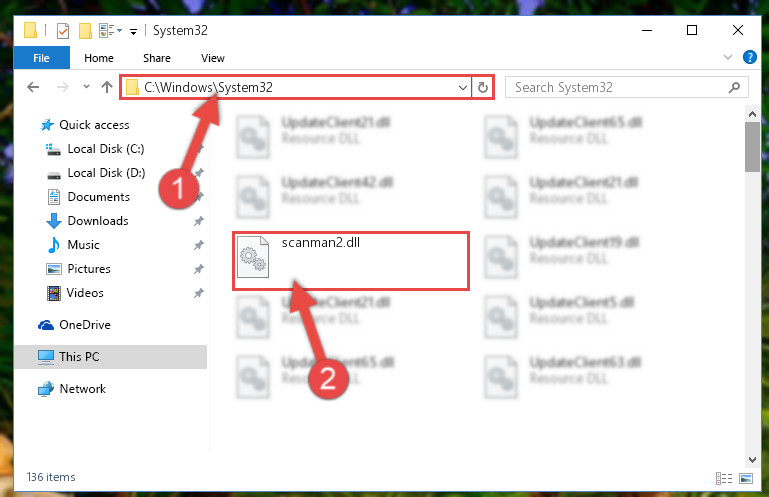
Task: Switch to large thumbnails view icon
Action: point(745,478)
